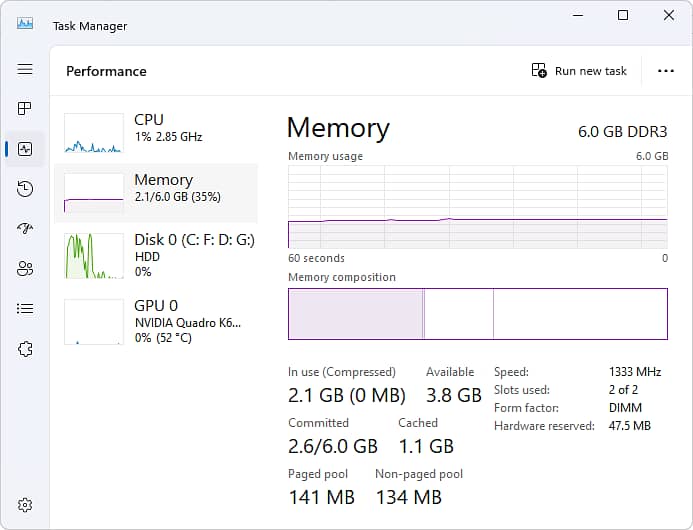693x530 pixels.
Task: Click the '2.1 GB (0 MB)' in-use value
Action: click(346, 395)
